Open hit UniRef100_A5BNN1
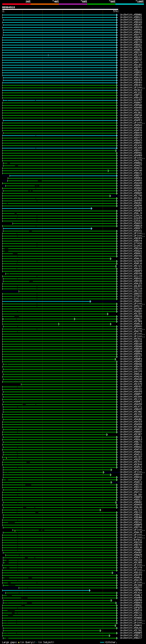Image resolution: width=146 pixels, height=644 pixels. (131, 15)
